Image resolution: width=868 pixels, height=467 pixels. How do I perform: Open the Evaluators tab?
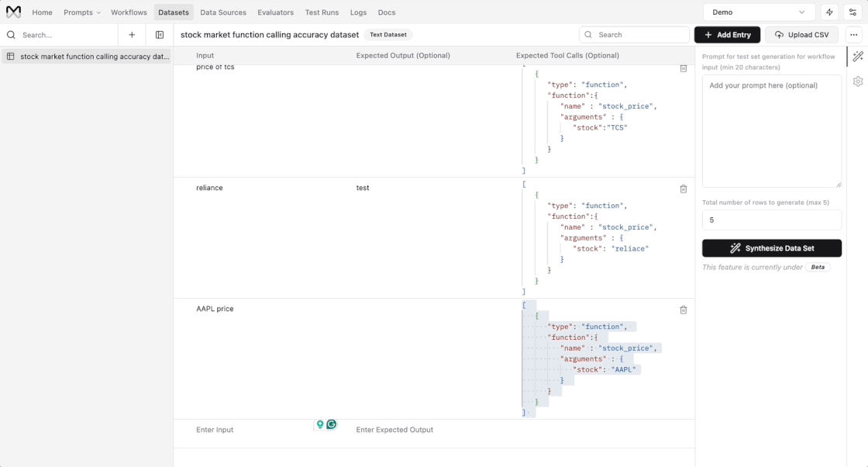point(276,12)
